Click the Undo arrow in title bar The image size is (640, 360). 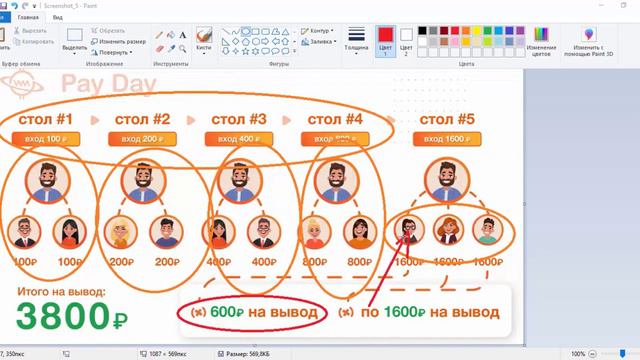(x=14, y=6)
